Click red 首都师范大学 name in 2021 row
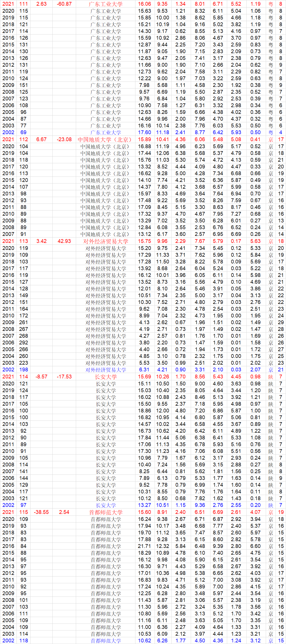The height and width of the screenshot is (644, 286). tap(105, 512)
